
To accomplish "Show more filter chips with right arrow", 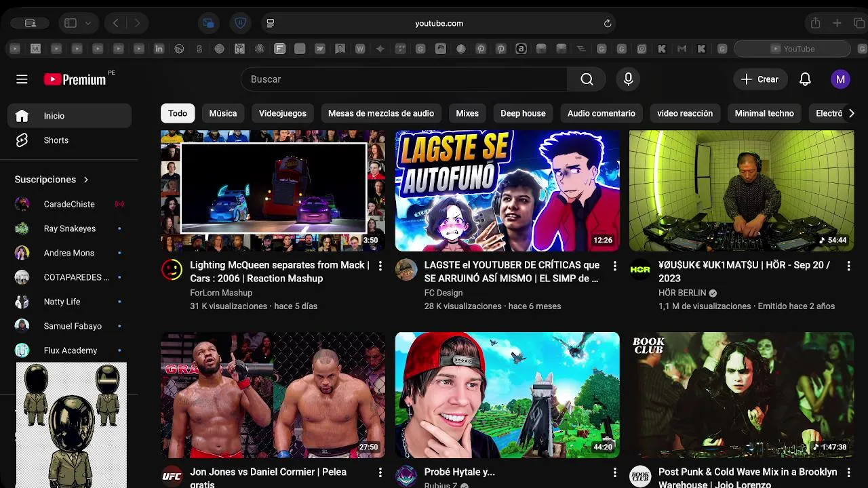I will [x=852, y=113].
